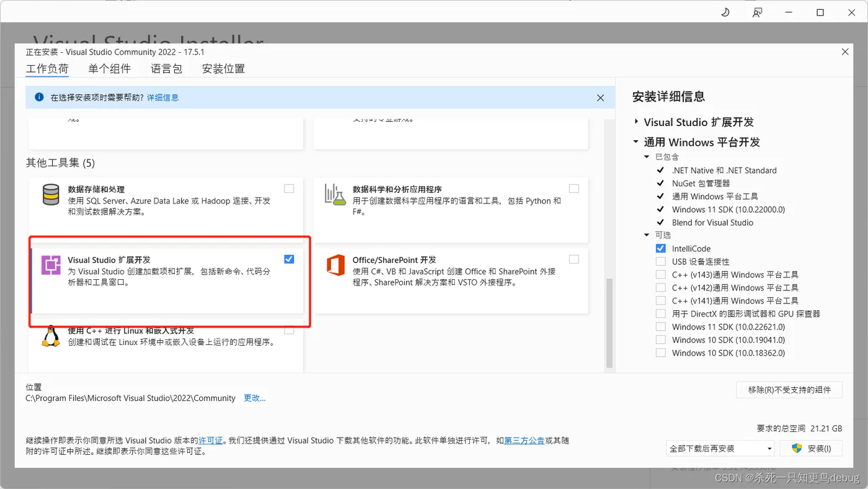868x489 pixels.
Task: Collapse the 可选 section
Action: point(647,235)
